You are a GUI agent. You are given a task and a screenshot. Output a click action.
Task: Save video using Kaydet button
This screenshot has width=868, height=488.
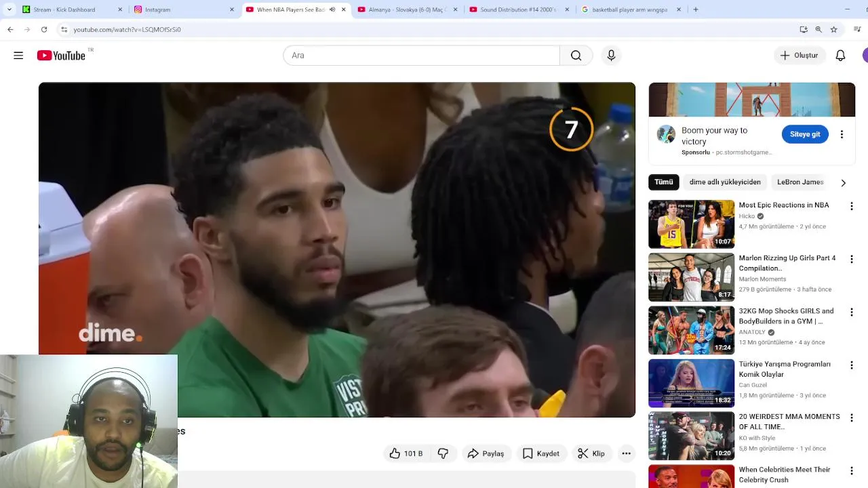[541, 453]
